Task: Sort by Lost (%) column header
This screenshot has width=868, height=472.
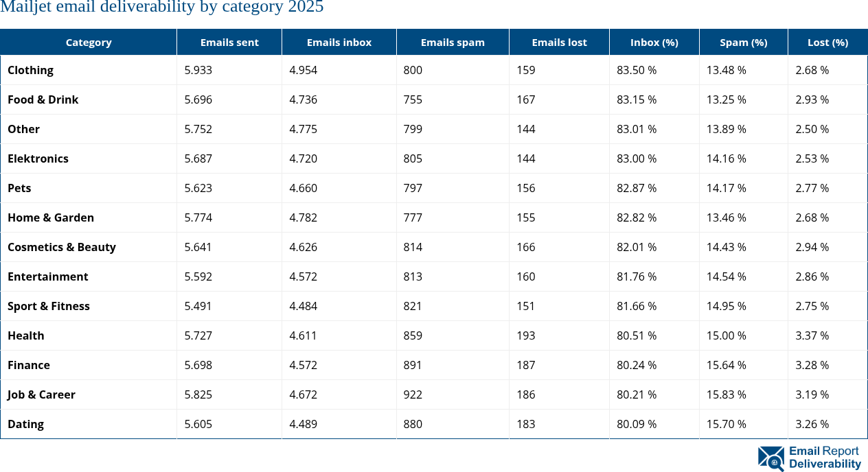Action: click(827, 43)
